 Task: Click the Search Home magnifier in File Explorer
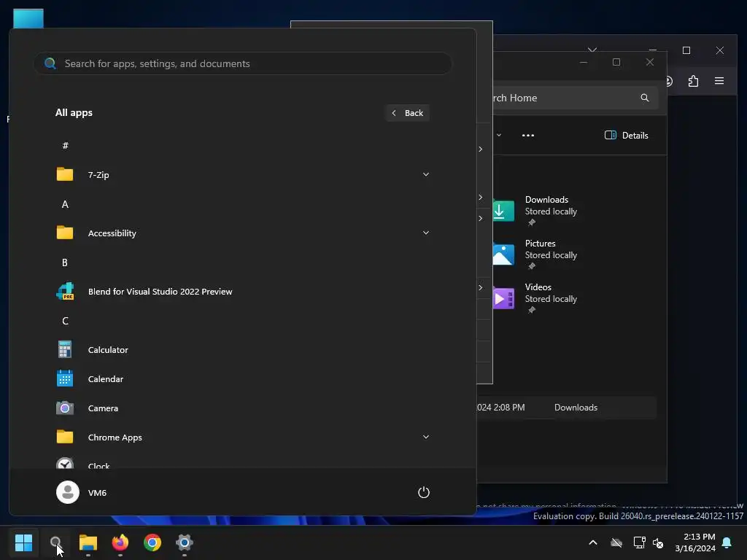645,98
